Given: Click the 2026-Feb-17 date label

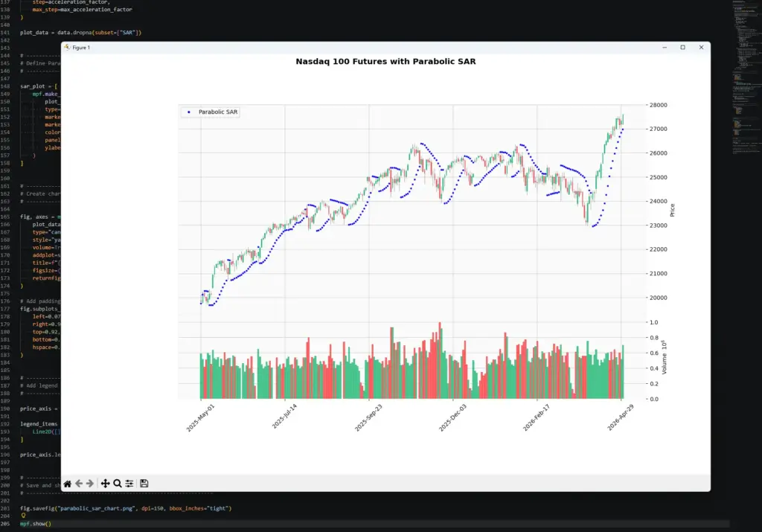Looking at the screenshot, I should point(537,418).
